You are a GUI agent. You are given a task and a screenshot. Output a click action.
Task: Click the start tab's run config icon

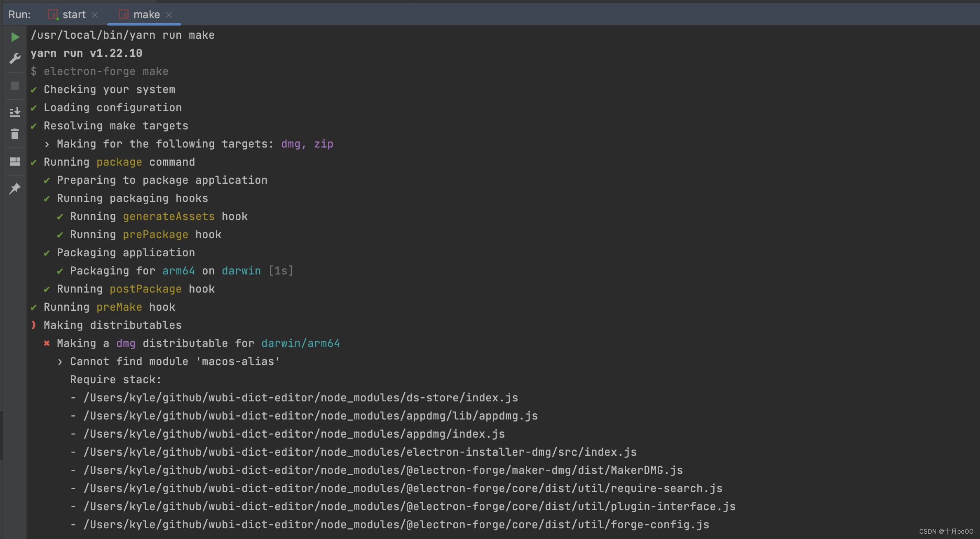(x=53, y=14)
